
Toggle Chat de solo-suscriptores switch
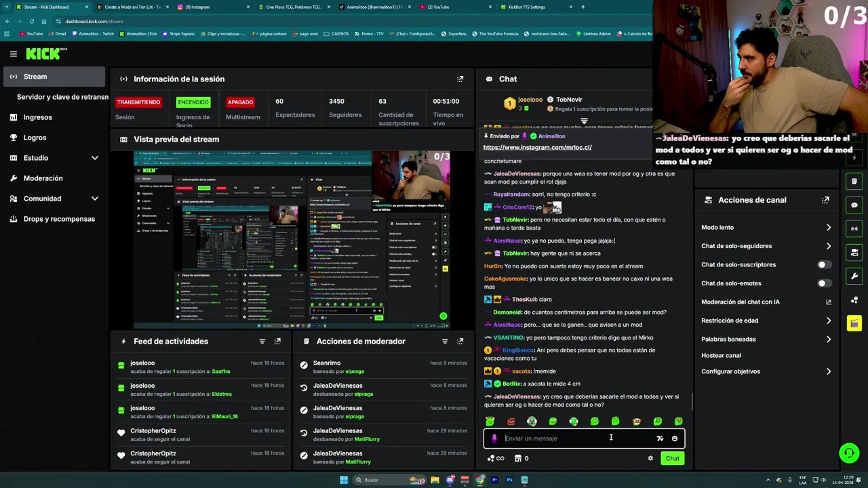(824, 264)
